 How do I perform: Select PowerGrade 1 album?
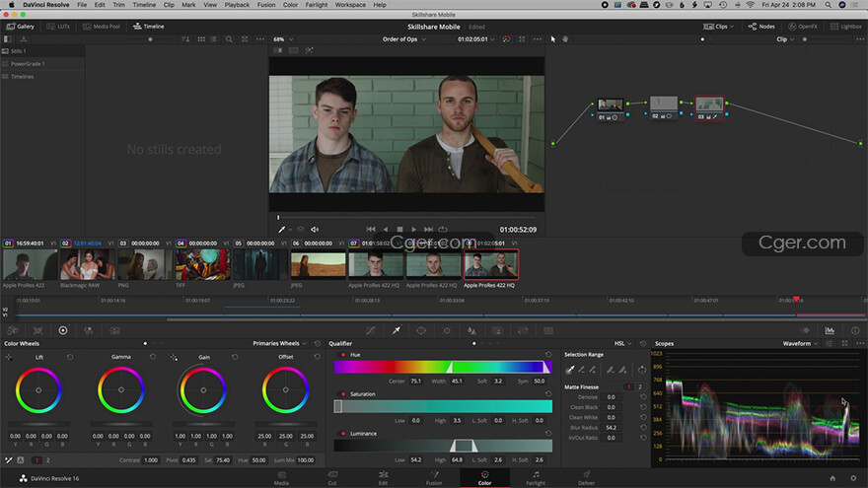[x=42, y=64]
